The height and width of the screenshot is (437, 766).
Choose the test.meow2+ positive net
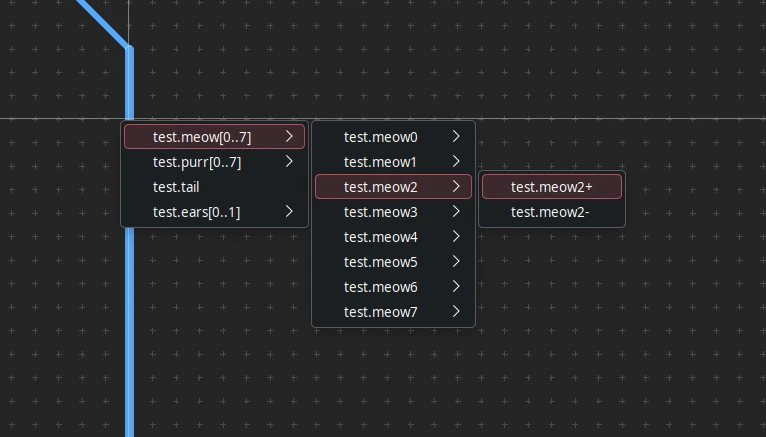point(551,187)
